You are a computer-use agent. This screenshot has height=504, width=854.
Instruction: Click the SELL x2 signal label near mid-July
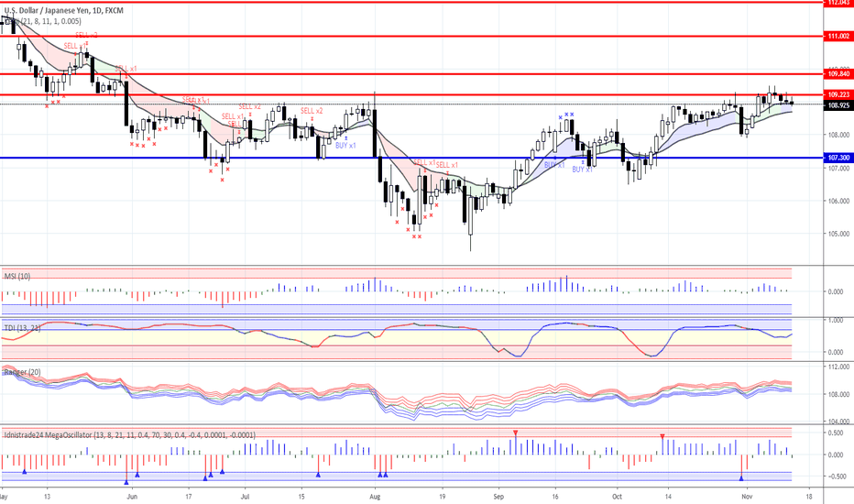[312, 111]
